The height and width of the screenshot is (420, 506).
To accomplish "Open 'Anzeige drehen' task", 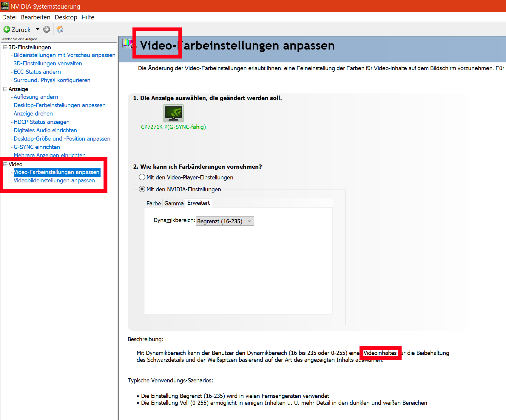I will [x=33, y=114].
